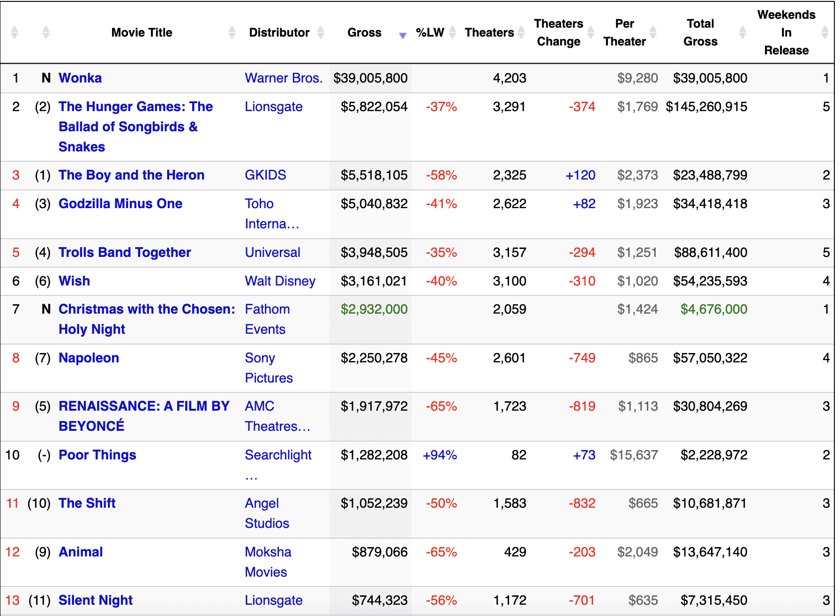Image resolution: width=840 pixels, height=616 pixels.
Task: Click Per Theater sort arrows
Action: (x=653, y=32)
